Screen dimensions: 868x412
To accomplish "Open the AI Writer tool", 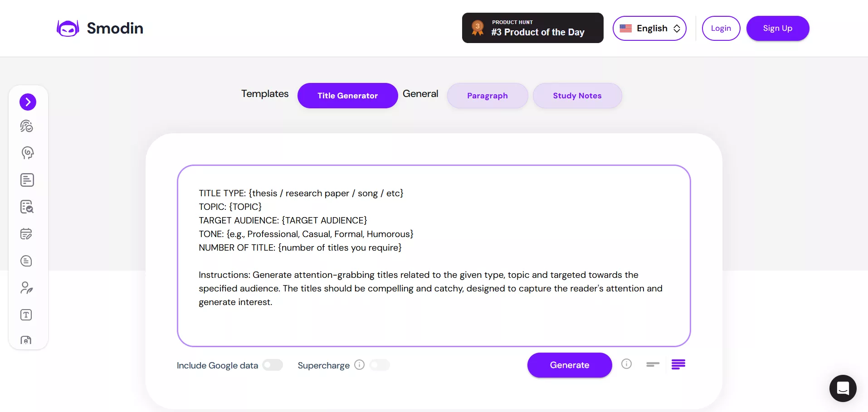I will click(x=27, y=180).
